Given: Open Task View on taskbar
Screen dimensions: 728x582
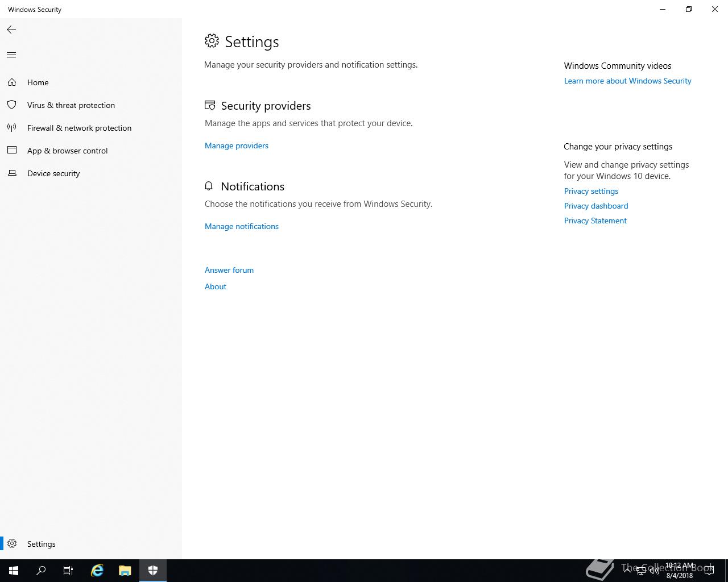Looking at the screenshot, I should pos(68,571).
